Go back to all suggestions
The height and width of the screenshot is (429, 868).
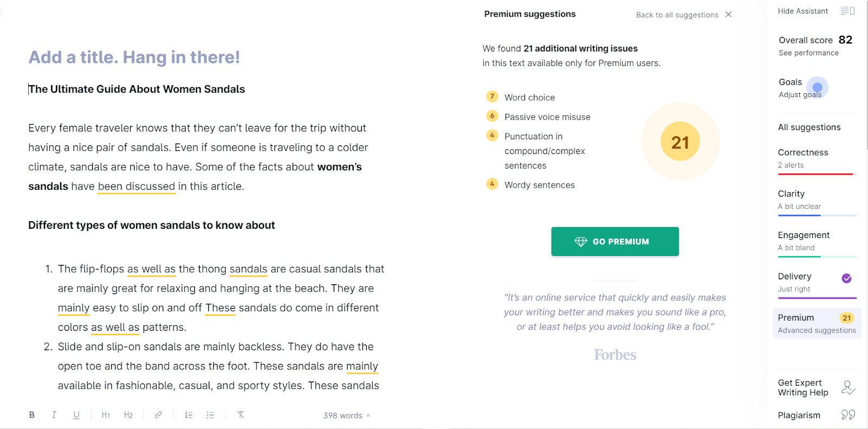coord(677,15)
